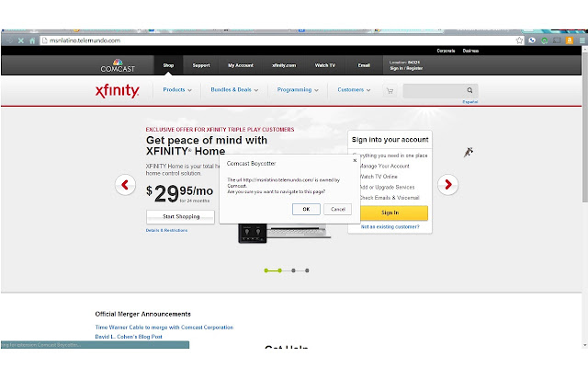Screen dimensions: 588x368
Task: Open the xfinity.com tab
Action: tap(284, 65)
